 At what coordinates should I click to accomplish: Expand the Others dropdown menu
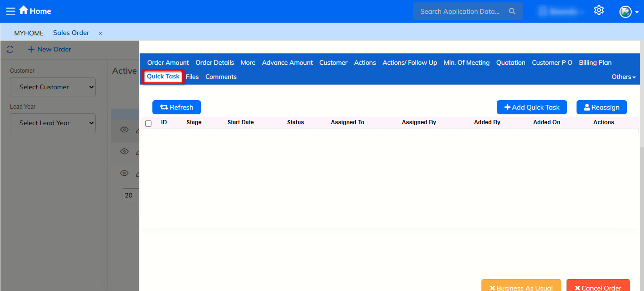point(623,77)
